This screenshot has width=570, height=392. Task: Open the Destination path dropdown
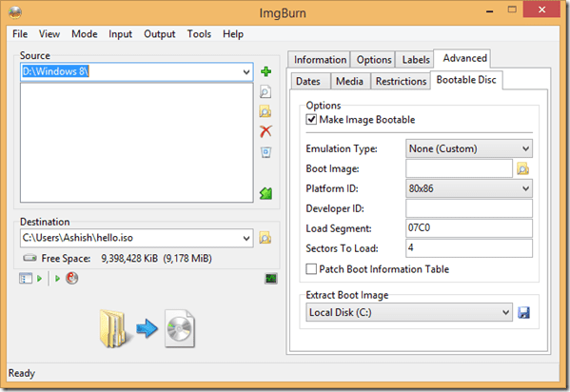(246, 238)
